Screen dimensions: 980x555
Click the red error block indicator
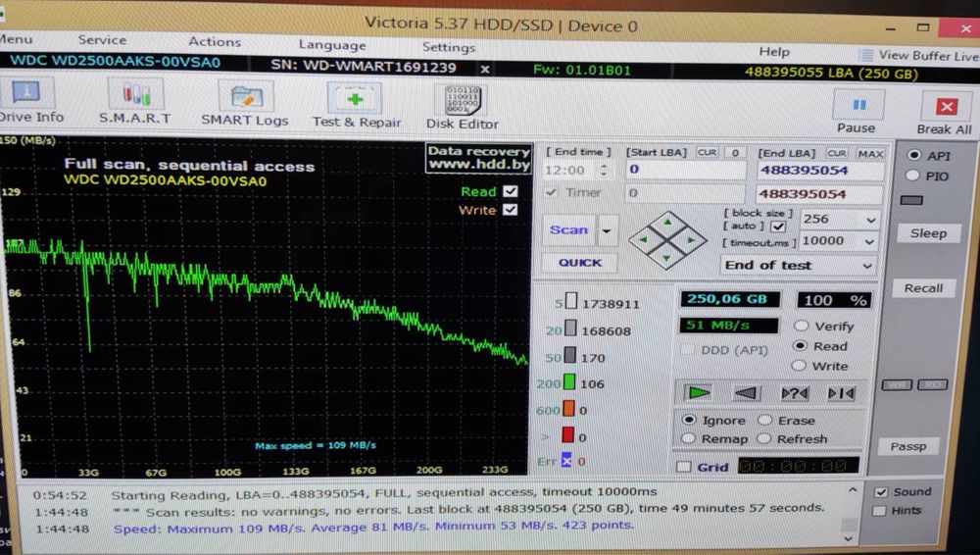point(567,435)
